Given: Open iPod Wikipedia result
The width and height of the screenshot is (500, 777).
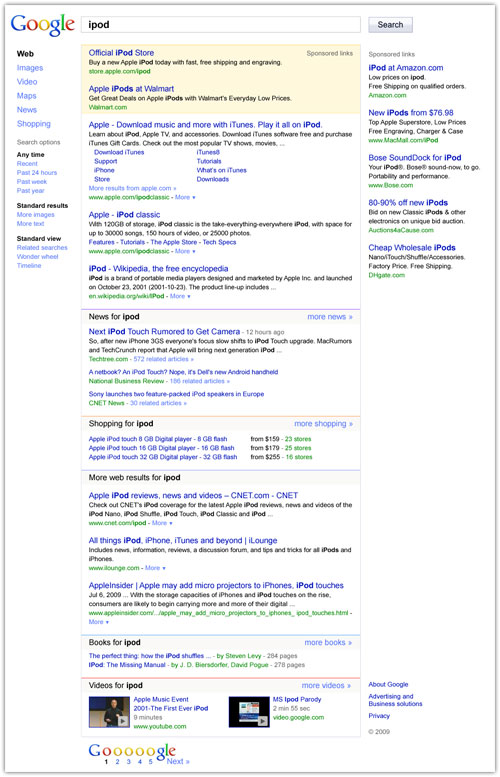Looking at the screenshot, I should [x=159, y=269].
